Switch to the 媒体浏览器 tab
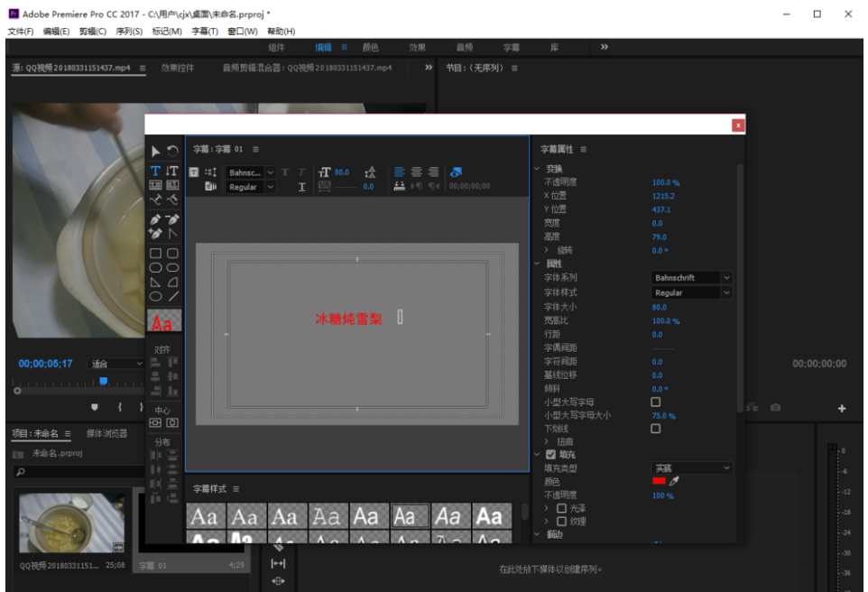Screen dimensions: 868x592 106,434
